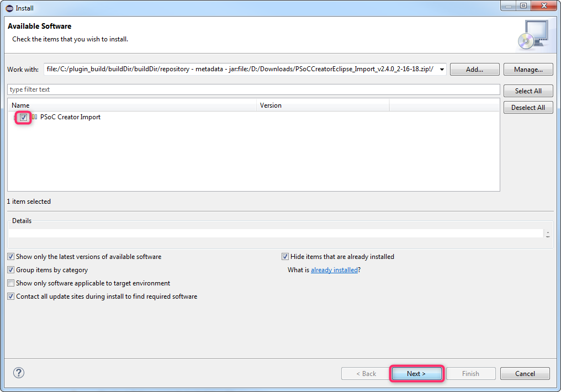Click the 'Available Software' heading
Viewport: 561px width, 392px height.
click(x=39, y=26)
